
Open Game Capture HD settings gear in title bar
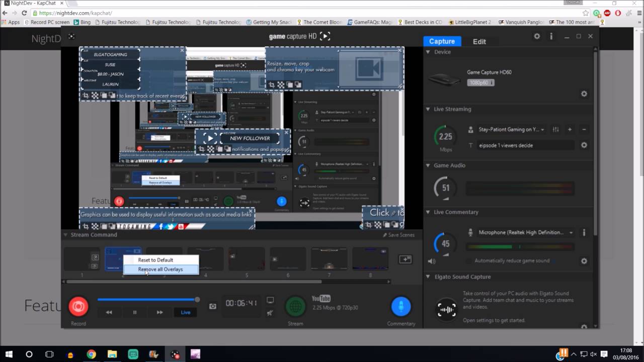pyautogui.click(x=537, y=36)
